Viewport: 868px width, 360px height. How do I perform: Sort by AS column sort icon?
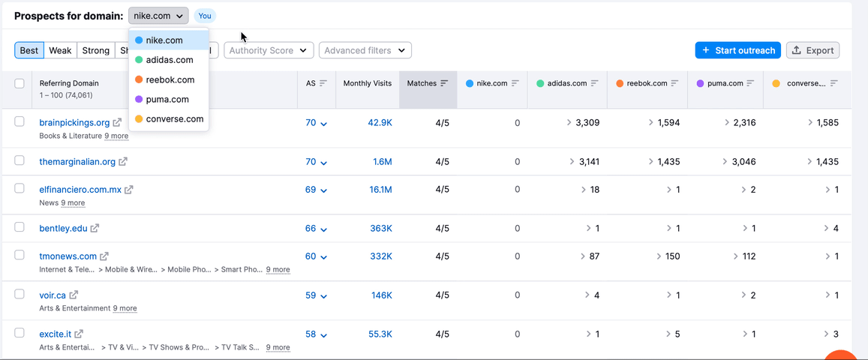coord(323,83)
